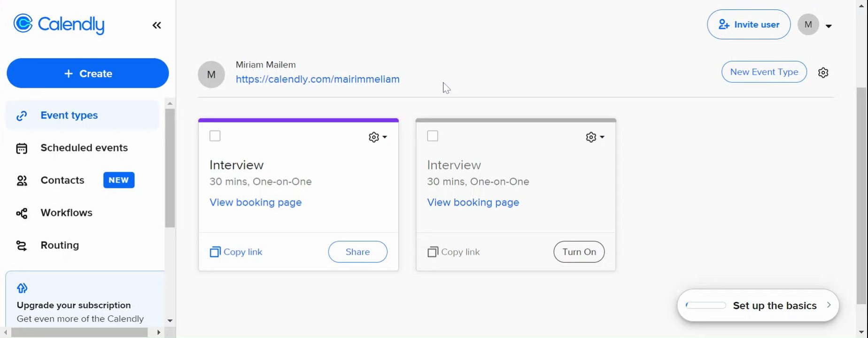Collapse the sidebar with double-chevron icon
Image resolution: width=868 pixels, height=338 pixels.
point(157,25)
